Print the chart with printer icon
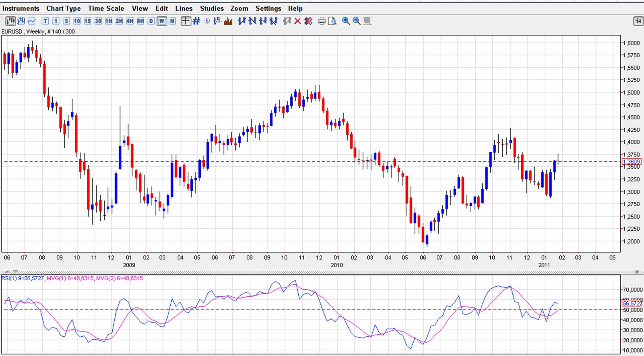 tap(322, 21)
